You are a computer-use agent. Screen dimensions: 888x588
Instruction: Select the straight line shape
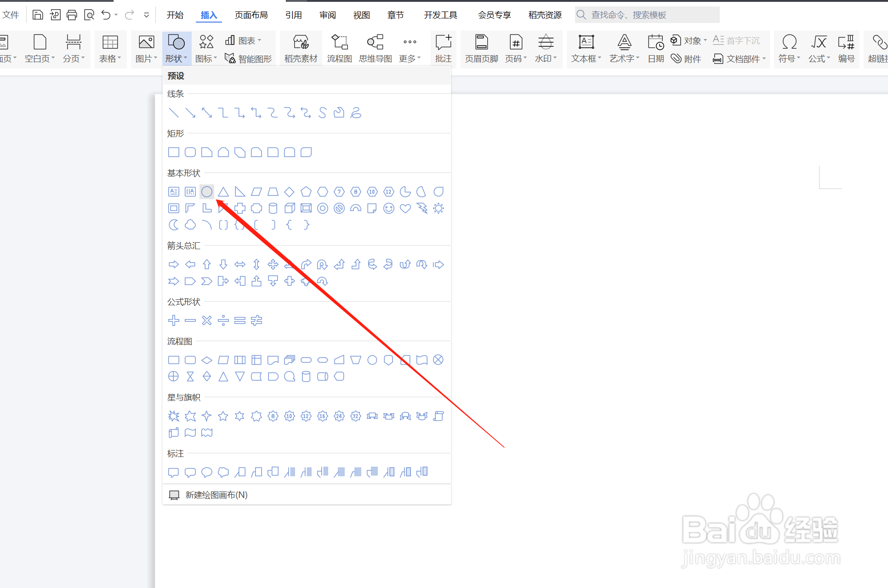pyautogui.click(x=174, y=113)
